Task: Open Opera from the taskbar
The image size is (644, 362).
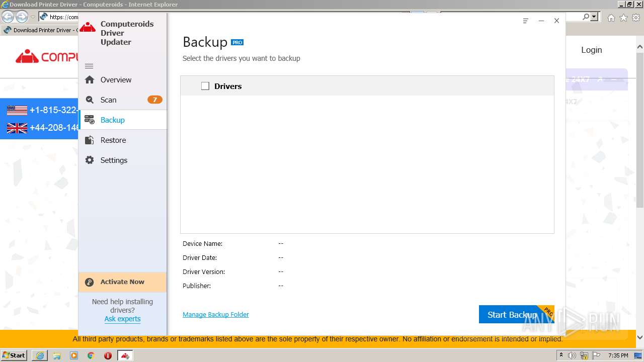Action: 108,355
